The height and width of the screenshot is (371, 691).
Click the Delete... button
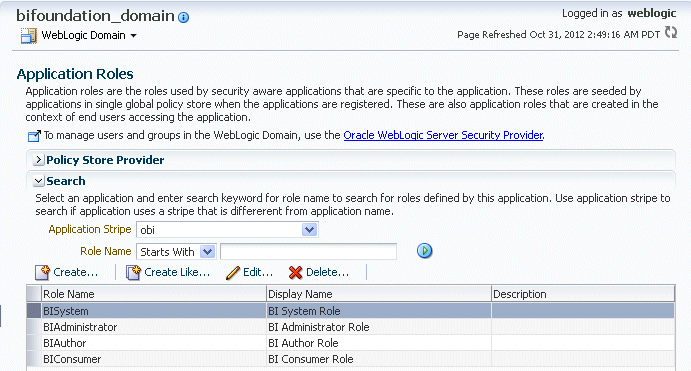click(319, 272)
